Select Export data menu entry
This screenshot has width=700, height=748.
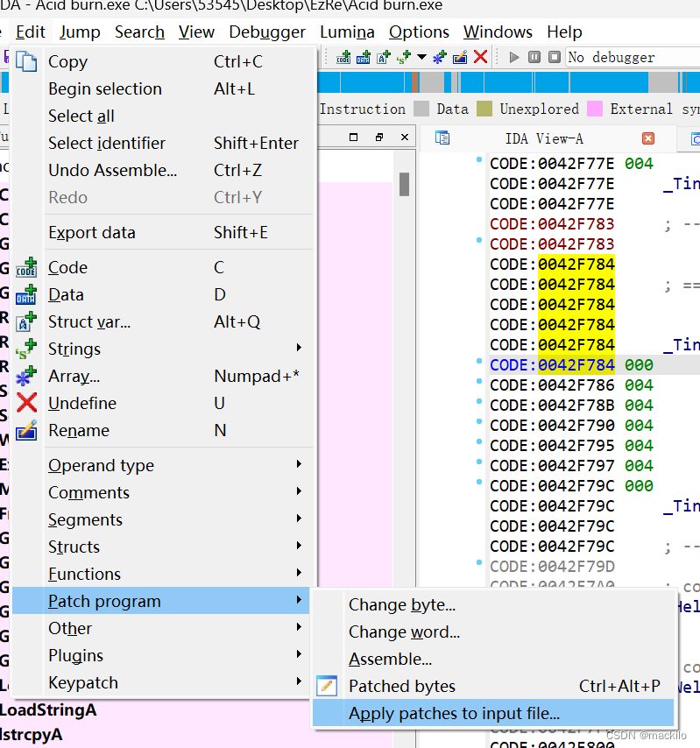162,232
